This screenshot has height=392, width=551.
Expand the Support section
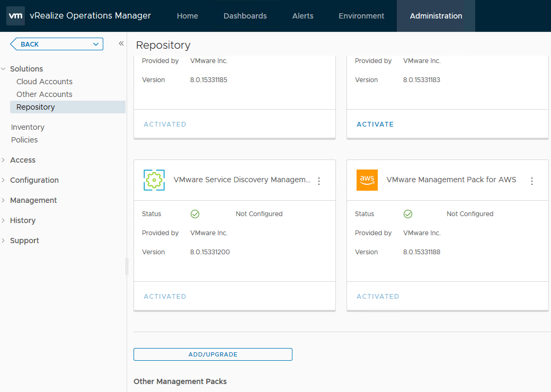(x=4, y=240)
